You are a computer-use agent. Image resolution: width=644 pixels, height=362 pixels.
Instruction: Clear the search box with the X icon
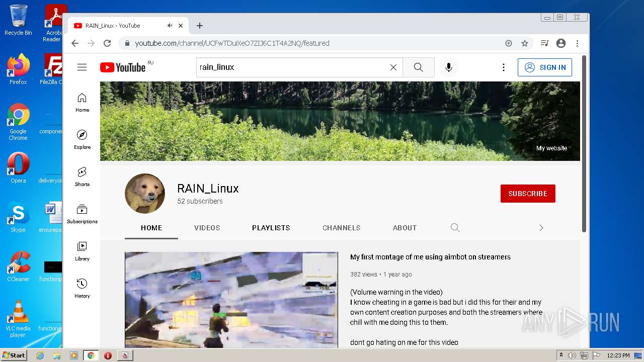pyautogui.click(x=393, y=67)
